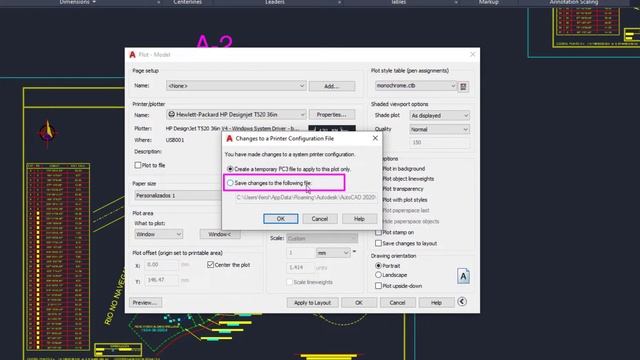This screenshot has height=360, width=640.
Task: Click the Add... page setup button
Action: pyautogui.click(x=332, y=86)
